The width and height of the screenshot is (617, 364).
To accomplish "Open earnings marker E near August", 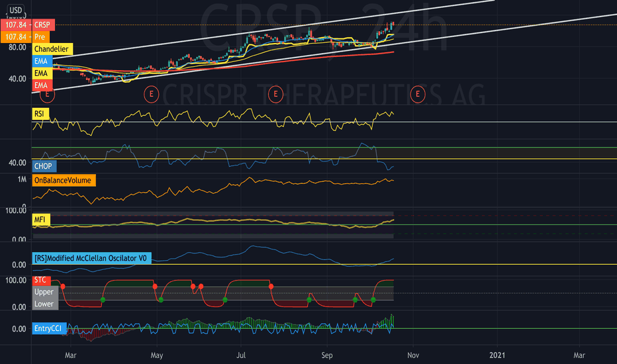I will [275, 95].
